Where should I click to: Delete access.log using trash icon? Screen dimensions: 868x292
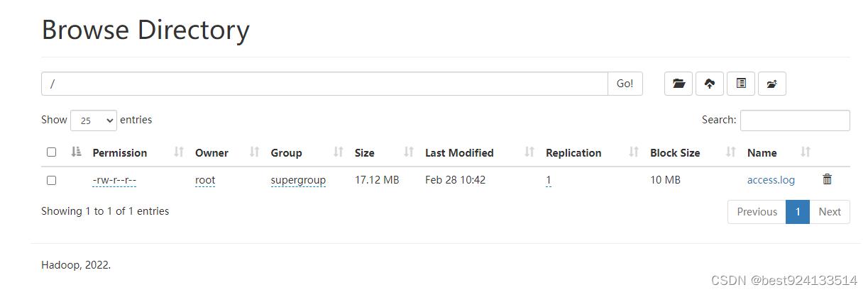[827, 179]
